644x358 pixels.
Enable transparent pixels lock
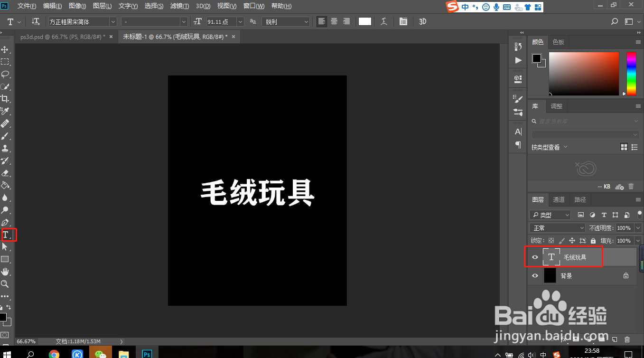point(551,241)
